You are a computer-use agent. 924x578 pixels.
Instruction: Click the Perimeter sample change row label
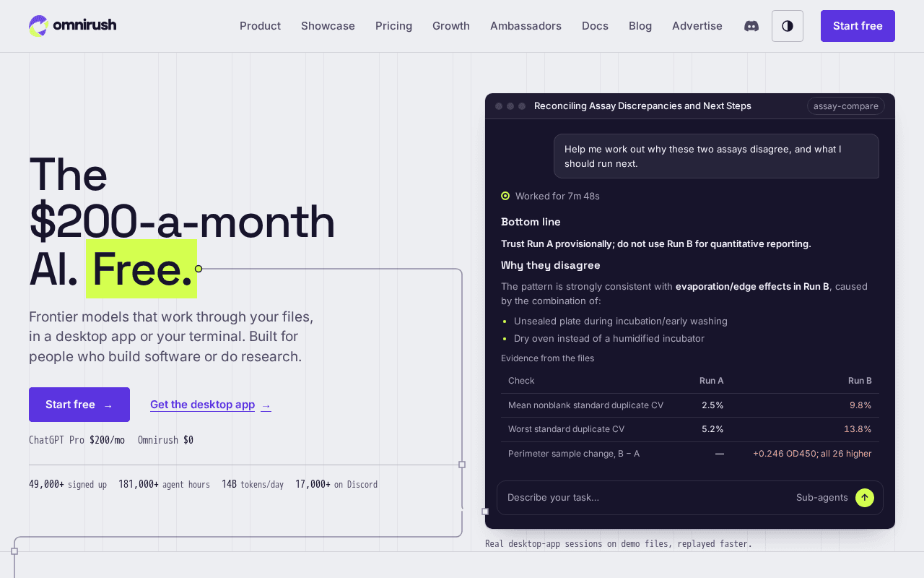click(x=574, y=454)
